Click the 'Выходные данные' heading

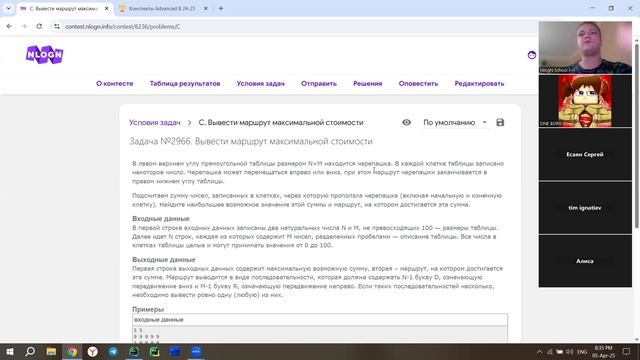click(164, 259)
